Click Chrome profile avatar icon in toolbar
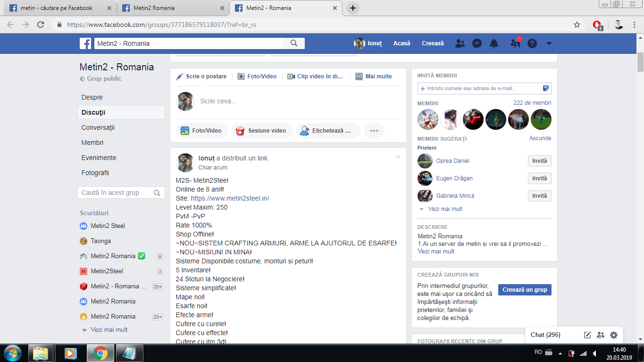 pyautogui.click(x=618, y=25)
